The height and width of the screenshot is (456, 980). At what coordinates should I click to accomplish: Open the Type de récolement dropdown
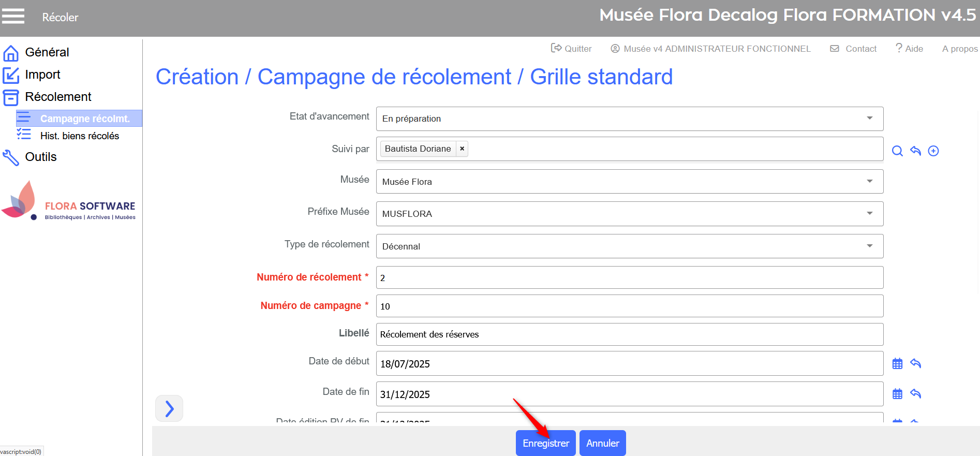coord(869,246)
